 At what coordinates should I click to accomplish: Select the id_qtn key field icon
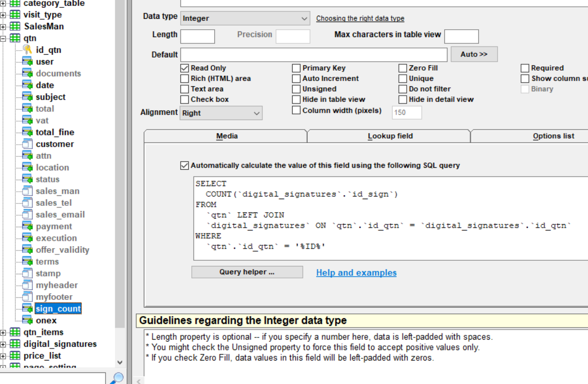(27, 50)
